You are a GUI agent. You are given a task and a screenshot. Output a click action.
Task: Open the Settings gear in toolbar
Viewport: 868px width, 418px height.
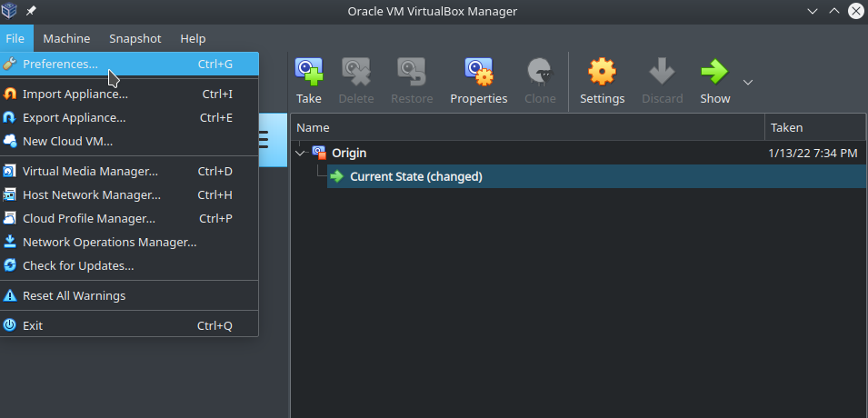click(602, 72)
